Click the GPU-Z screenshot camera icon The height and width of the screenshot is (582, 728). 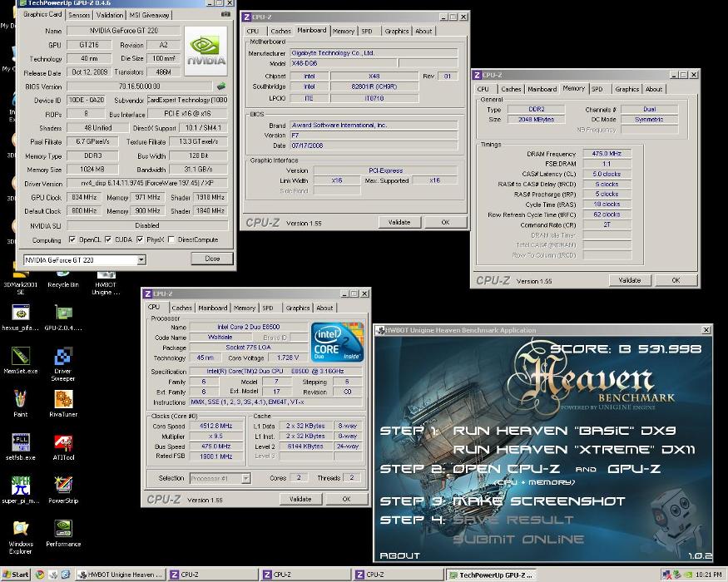click(x=225, y=14)
